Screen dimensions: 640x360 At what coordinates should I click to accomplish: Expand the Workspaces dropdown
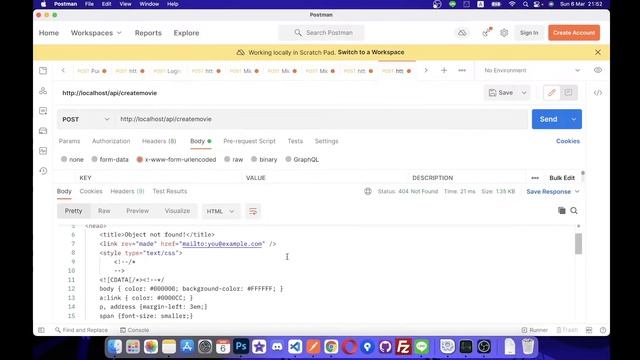click(x=96, y=33)
